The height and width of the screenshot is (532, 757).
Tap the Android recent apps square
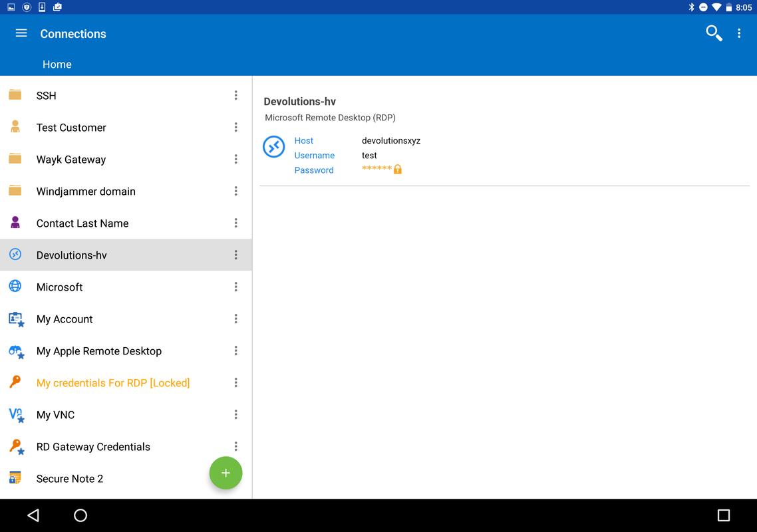723,515
